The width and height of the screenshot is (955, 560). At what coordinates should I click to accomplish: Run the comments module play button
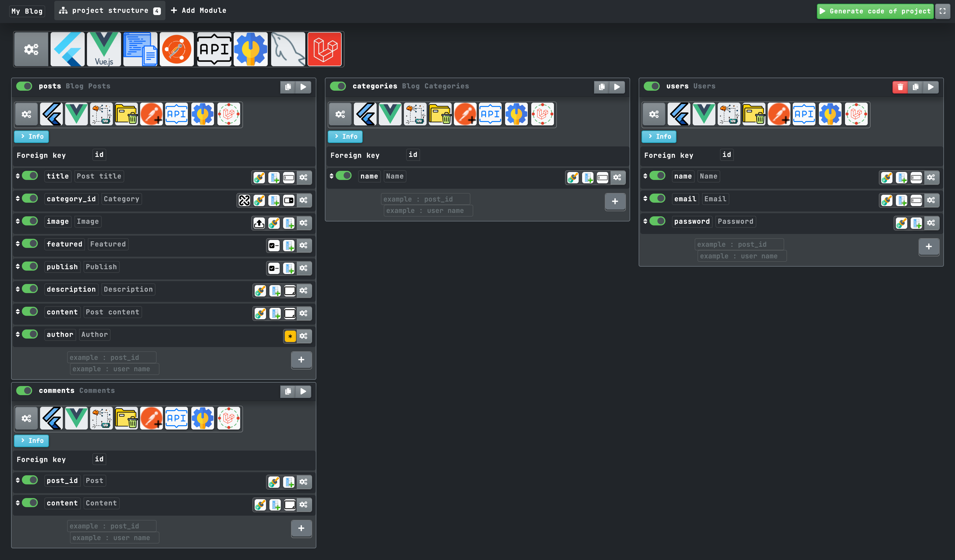303,391
